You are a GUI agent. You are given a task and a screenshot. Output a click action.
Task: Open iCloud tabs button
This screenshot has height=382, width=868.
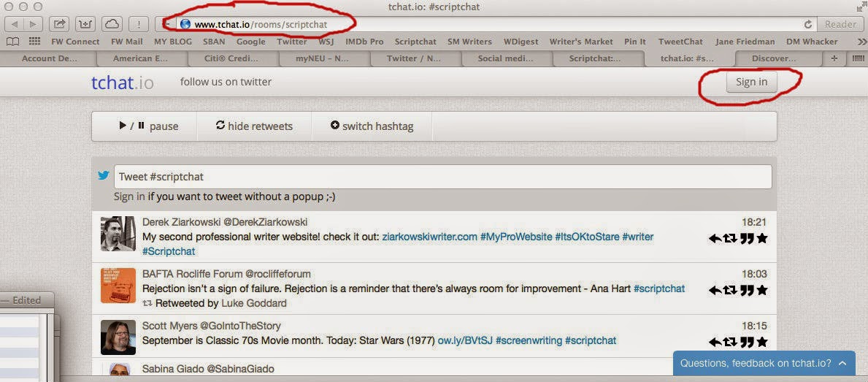[112, 24]
